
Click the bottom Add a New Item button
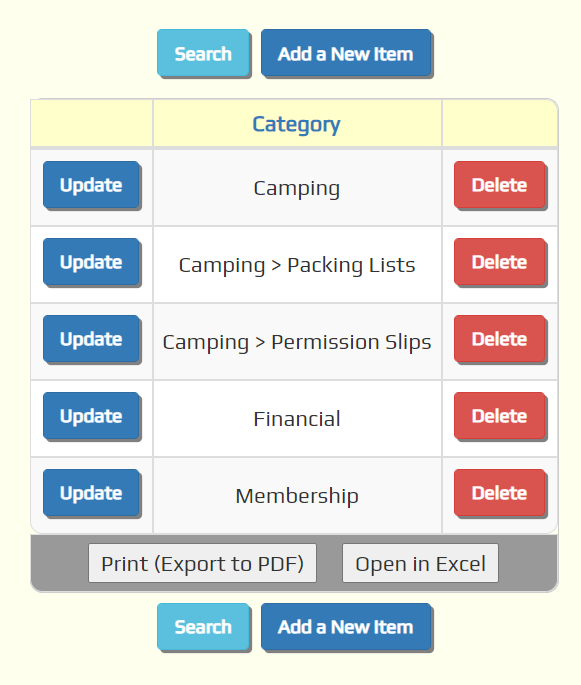point(346,627)
